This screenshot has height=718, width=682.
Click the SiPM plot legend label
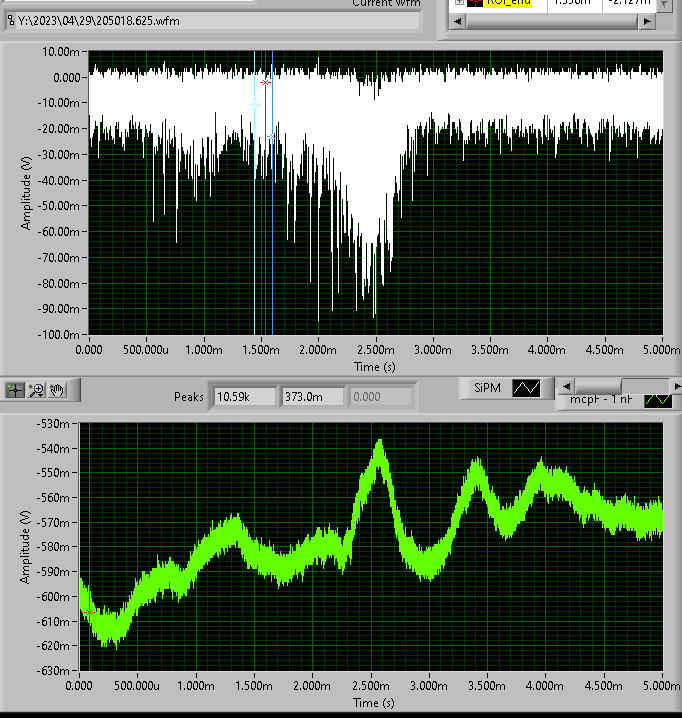[x=487, y=388]
